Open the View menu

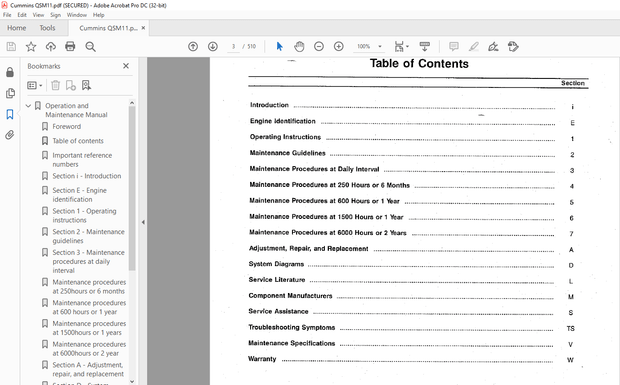38,15
